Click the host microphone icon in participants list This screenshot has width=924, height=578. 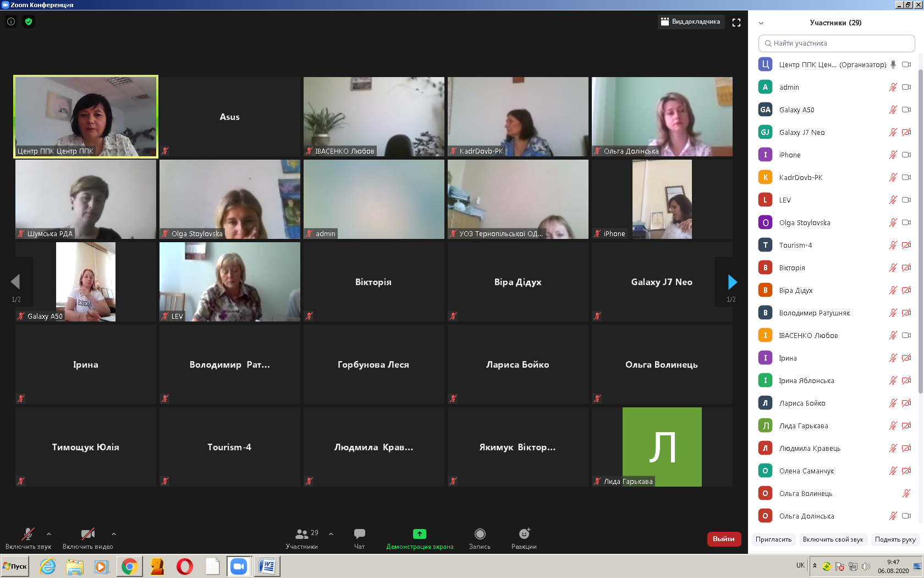(893, 64)
